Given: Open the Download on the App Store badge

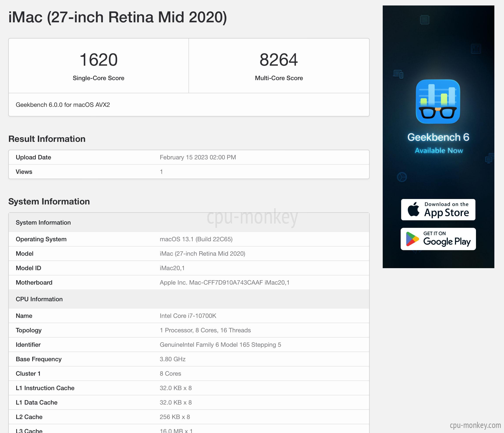Looking at the screenshot, I should 438,210.
